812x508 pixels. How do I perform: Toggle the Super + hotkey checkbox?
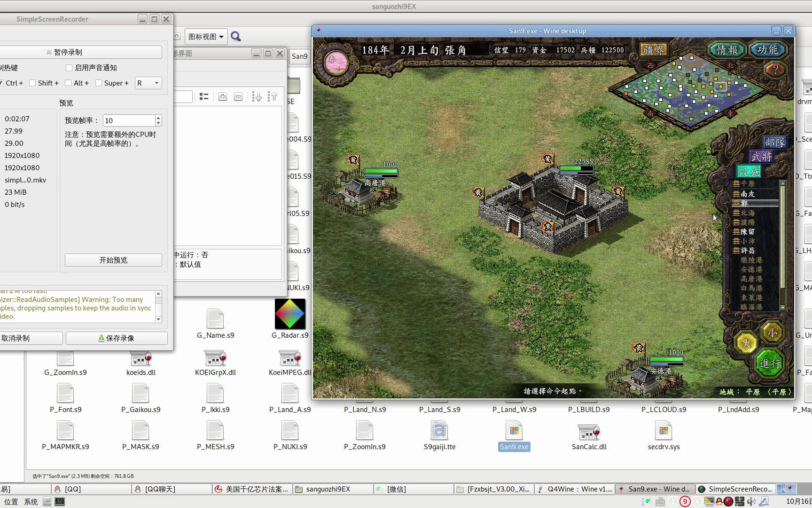pos(99,83)
